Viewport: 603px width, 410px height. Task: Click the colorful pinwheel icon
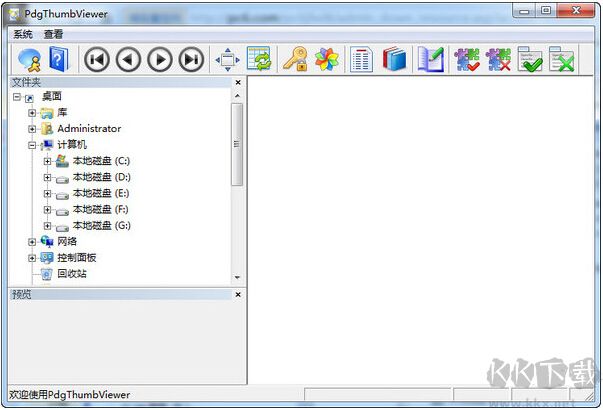327,60
